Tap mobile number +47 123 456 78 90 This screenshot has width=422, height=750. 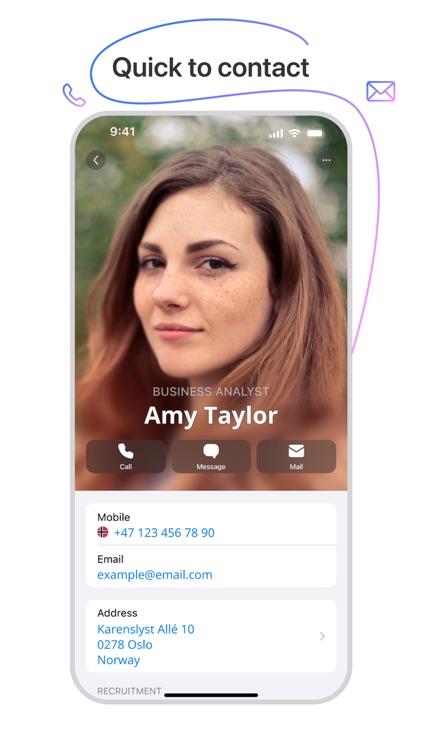(x=164, y=532)
